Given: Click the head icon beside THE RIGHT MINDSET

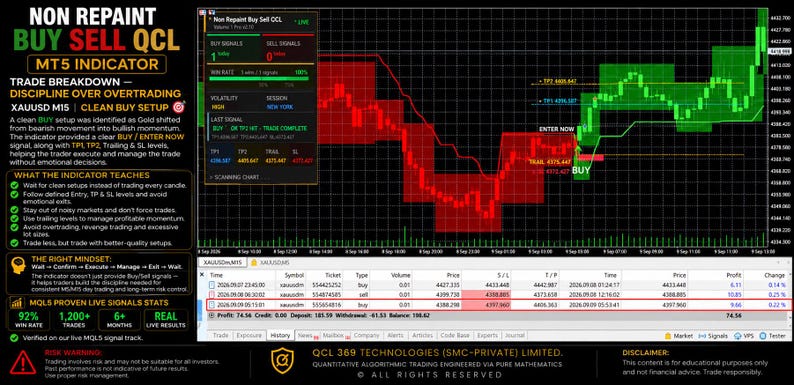Looking at the screenshot, I should coord(19,266).
